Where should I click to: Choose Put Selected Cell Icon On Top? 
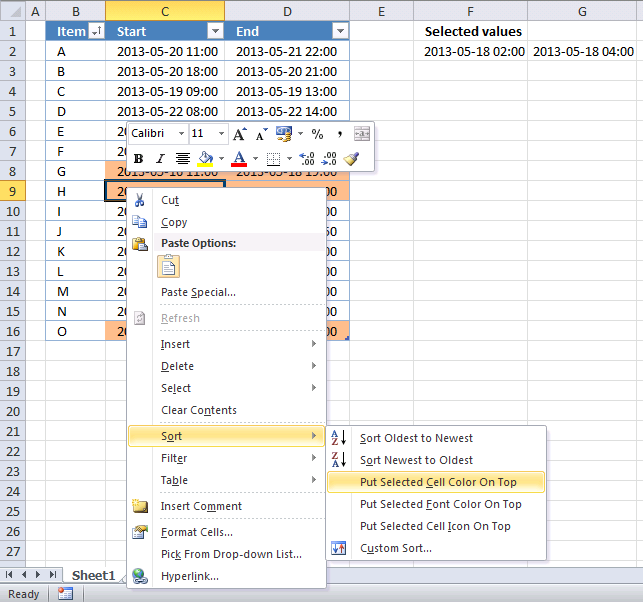point(436,526)
